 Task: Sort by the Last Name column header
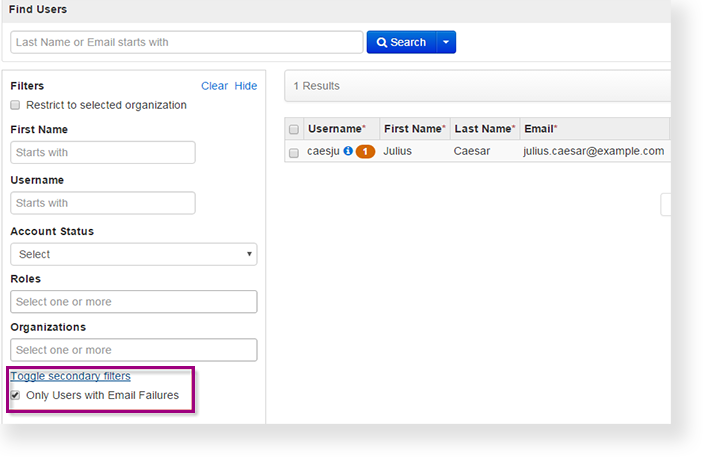click(x=484, y=129)
